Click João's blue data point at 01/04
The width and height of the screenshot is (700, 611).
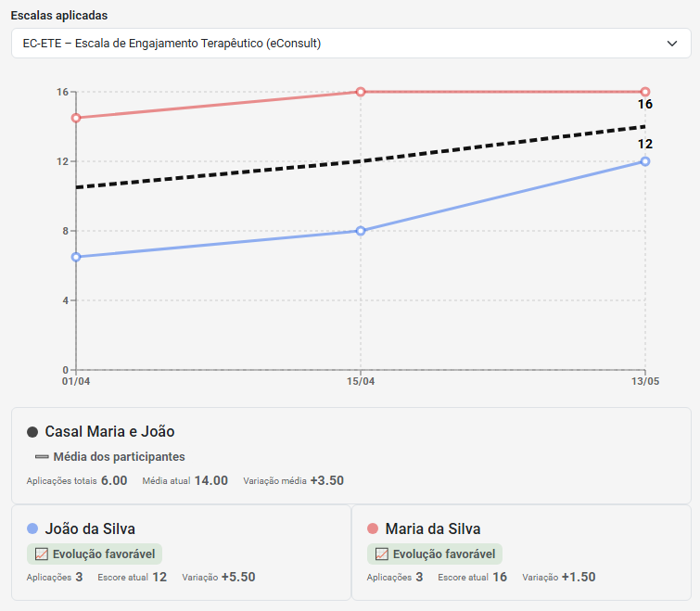pos(76,257)
